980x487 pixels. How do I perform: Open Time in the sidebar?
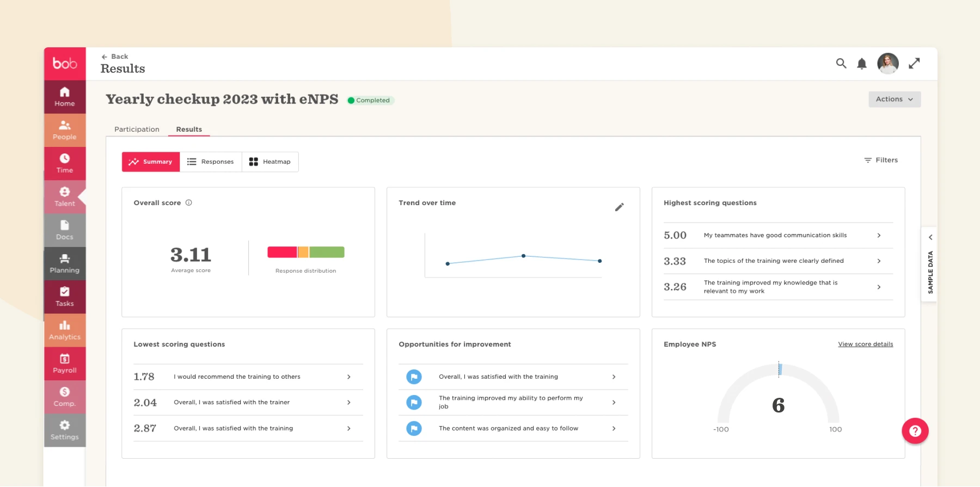click(x=65, y=164)
